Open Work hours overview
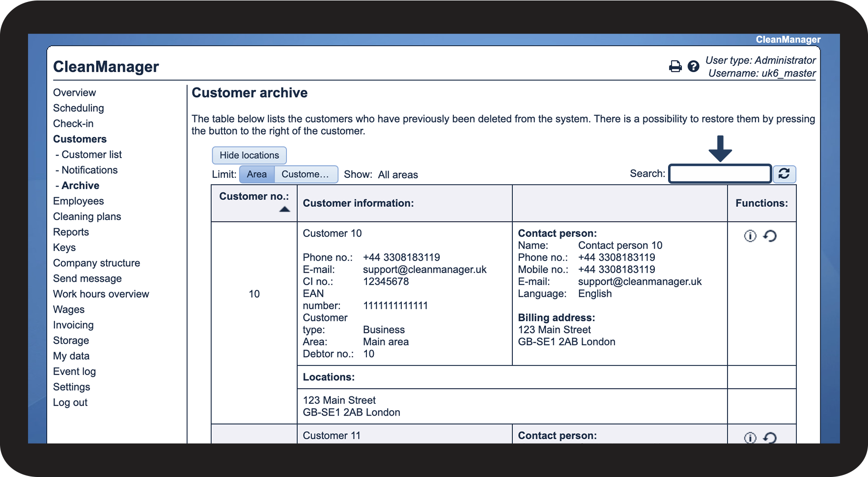The width and height of the screenshot is (868, 477). coord(101,294)
